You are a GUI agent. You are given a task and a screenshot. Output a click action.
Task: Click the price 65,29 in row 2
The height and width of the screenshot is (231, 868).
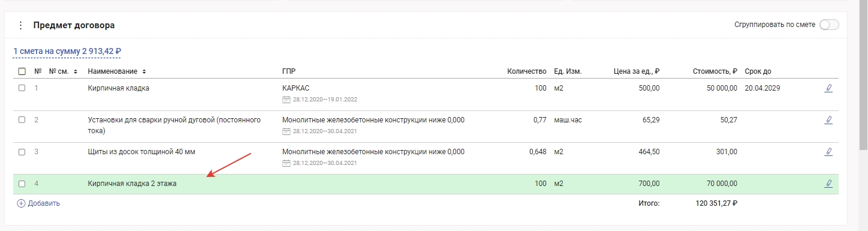(651, 120)
